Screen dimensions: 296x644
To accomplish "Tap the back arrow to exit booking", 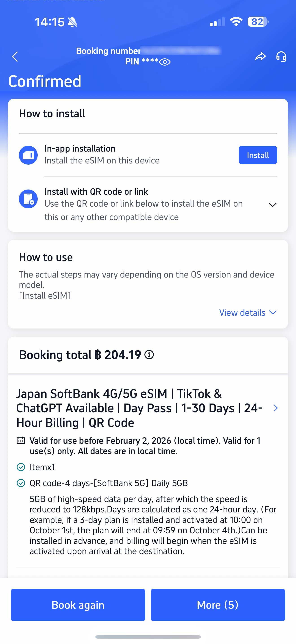I will pos(15,56).
